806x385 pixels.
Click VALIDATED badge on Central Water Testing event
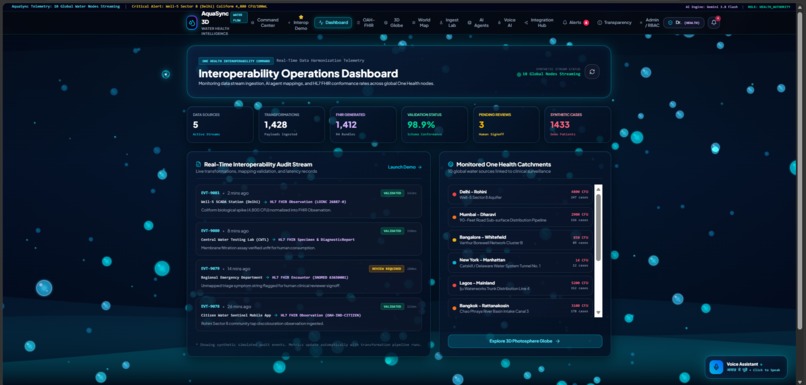(392, 231)
